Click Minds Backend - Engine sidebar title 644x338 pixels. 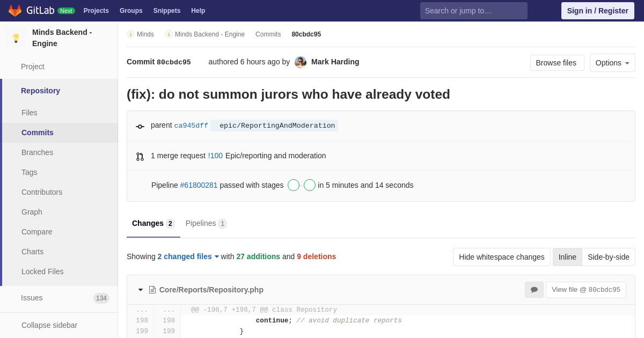coord(62,38)
